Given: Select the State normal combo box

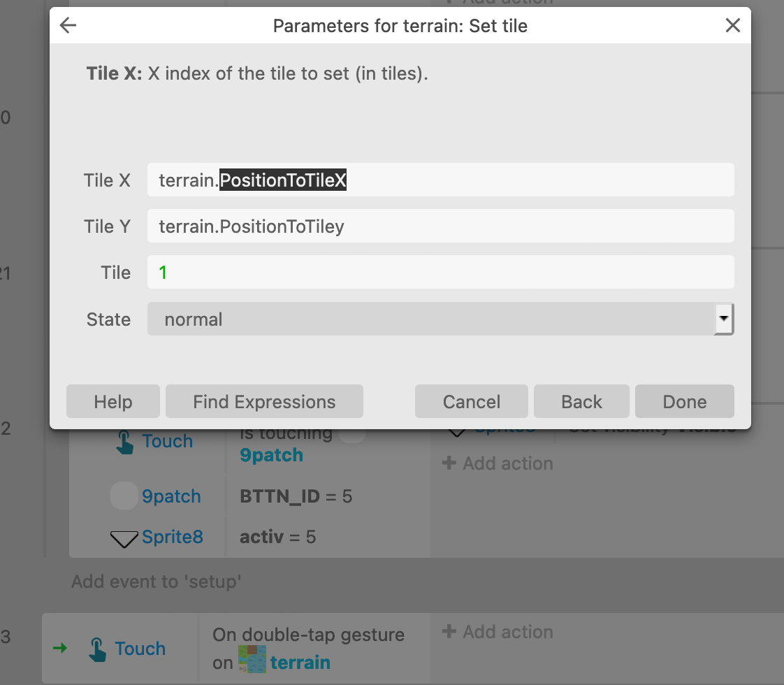Looking at the screenshot, I should pos(440,319).
